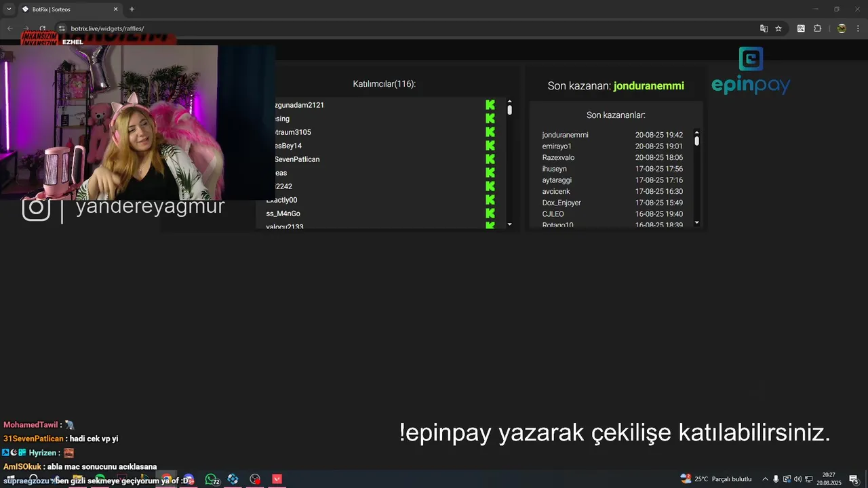Open the Extensions puzzle menu
The width and height of the screenshot is (868, 488).
point(817,28)
